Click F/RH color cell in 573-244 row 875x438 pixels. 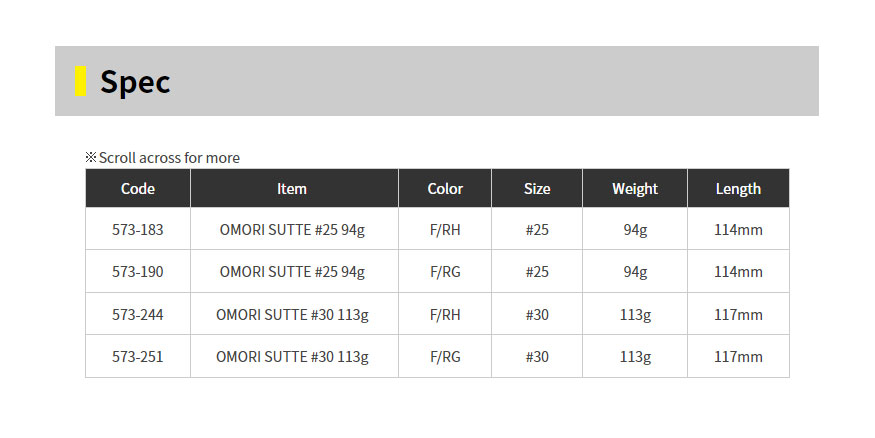pos(445,315)
